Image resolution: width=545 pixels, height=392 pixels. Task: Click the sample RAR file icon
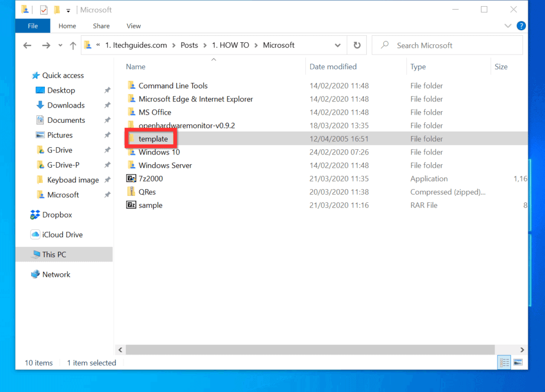click(x=131, y=205)
